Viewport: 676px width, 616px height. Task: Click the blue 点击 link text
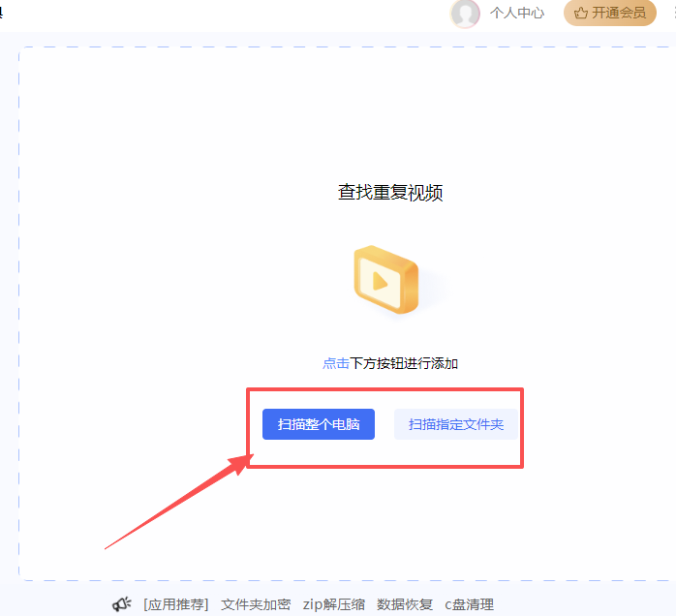pos(336,364)
